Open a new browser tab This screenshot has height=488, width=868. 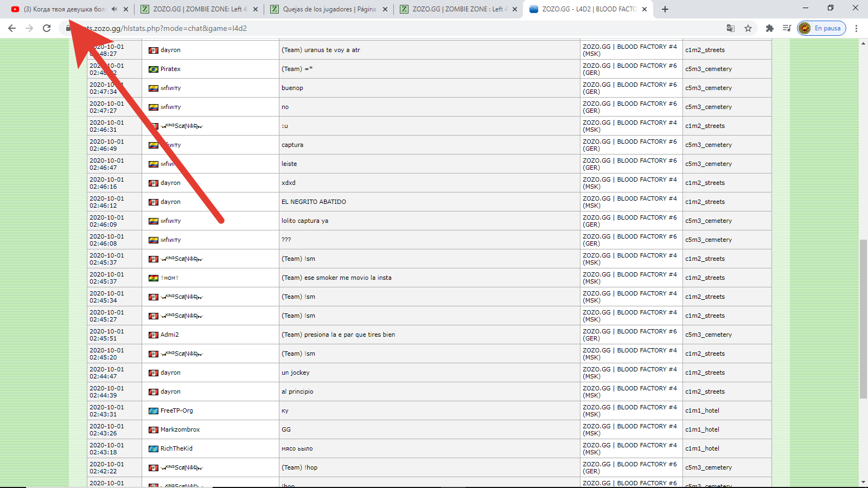point(665,9)
